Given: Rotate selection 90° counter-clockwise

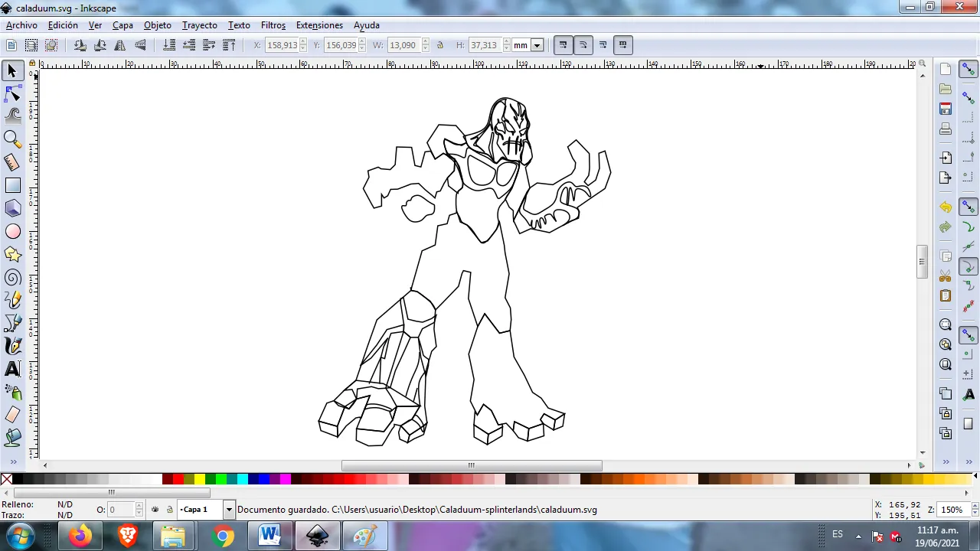Looking at the screenshot, I should tap(80, 45).
